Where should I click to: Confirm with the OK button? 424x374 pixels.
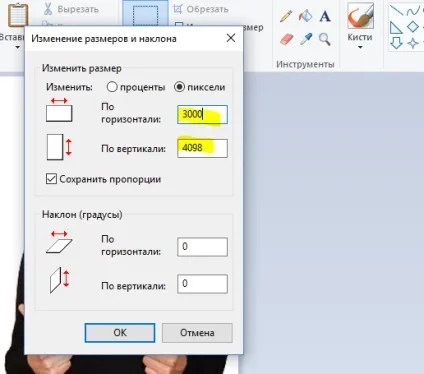pyautogui.click(x=120, y=333)
